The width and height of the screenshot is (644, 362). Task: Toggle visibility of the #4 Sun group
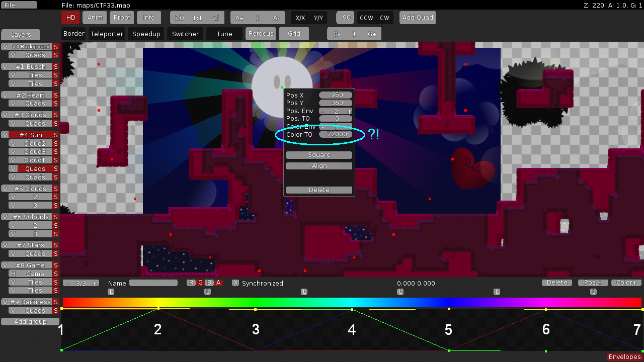(5, 135)
